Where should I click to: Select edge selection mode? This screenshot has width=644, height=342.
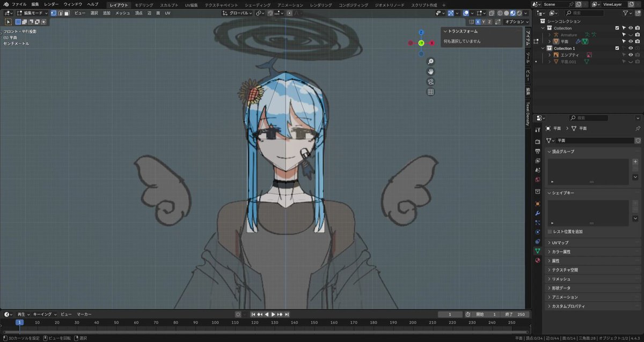coord(60,13)
